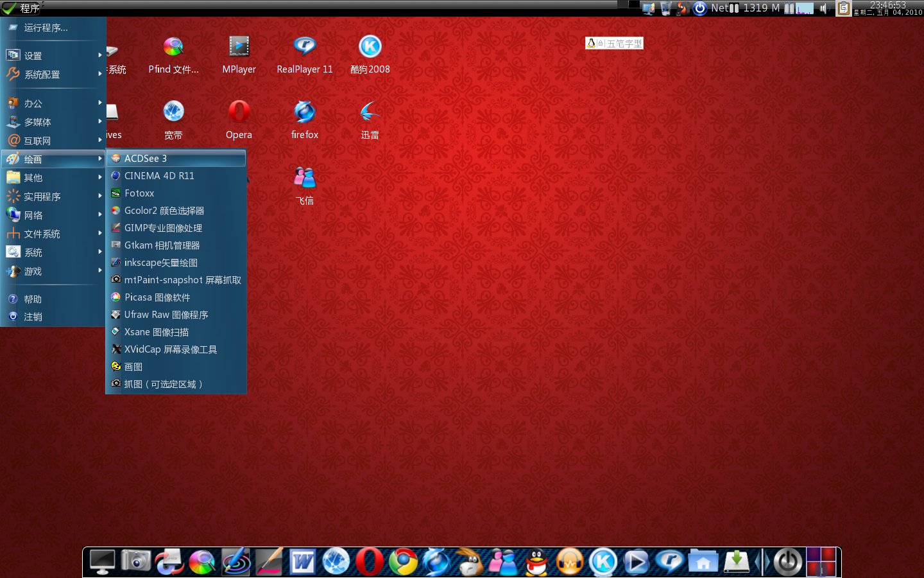Launch the white globe broadband dock icon
This screenshot has height=578, width=924.
[336, 563]
